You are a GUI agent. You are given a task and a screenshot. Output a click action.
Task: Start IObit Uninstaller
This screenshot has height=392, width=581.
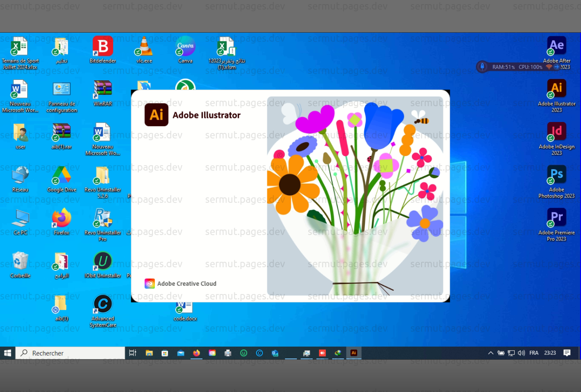(103, 260)
